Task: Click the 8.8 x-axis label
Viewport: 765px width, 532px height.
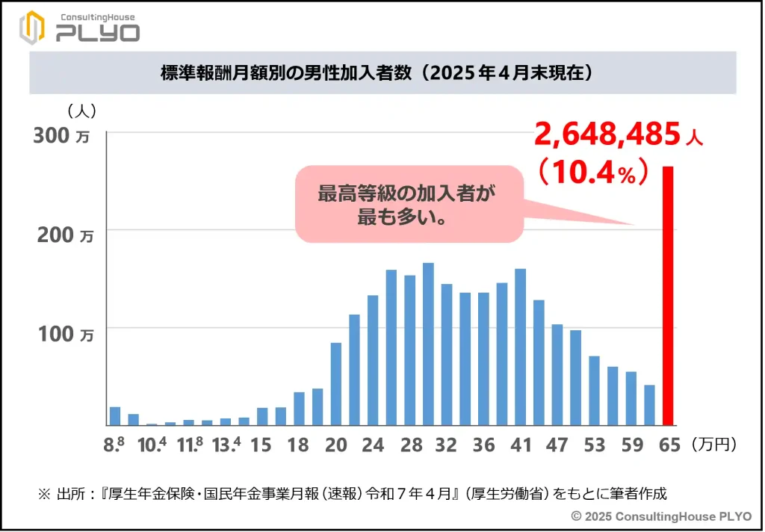Action: pos(114,445)
